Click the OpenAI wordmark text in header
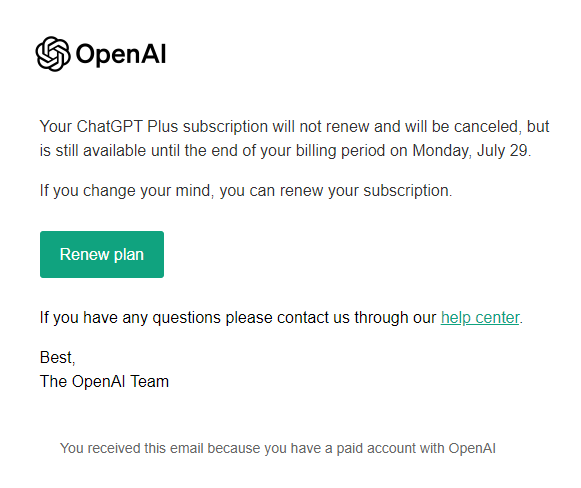This screenshot has height=488, width=581. coord(121,54)
